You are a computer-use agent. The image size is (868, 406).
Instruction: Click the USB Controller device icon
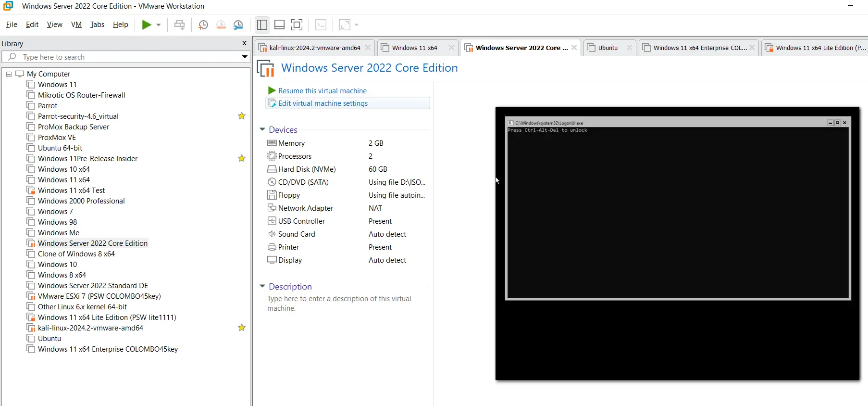(x=272, y=221)
